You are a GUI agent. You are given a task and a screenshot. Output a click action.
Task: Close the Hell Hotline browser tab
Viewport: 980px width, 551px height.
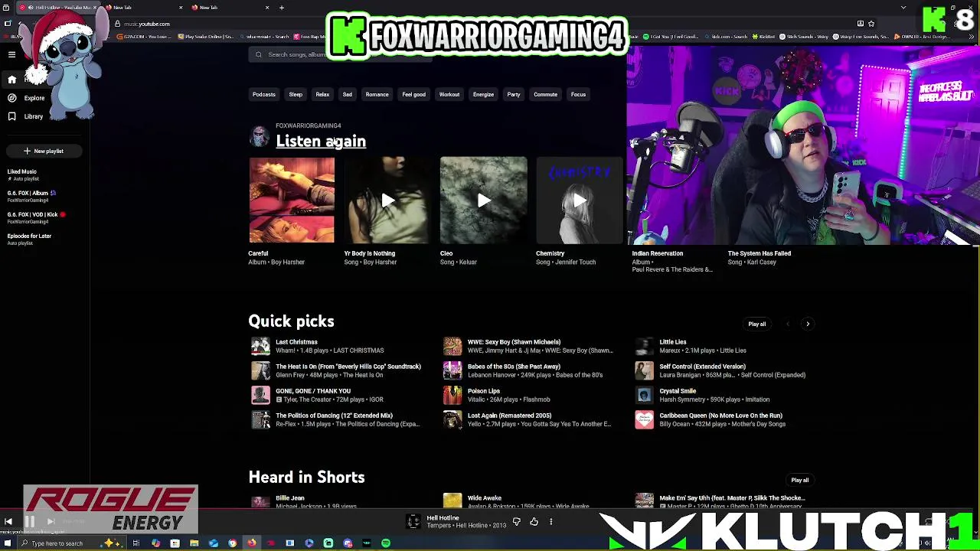tap(95, 8)
